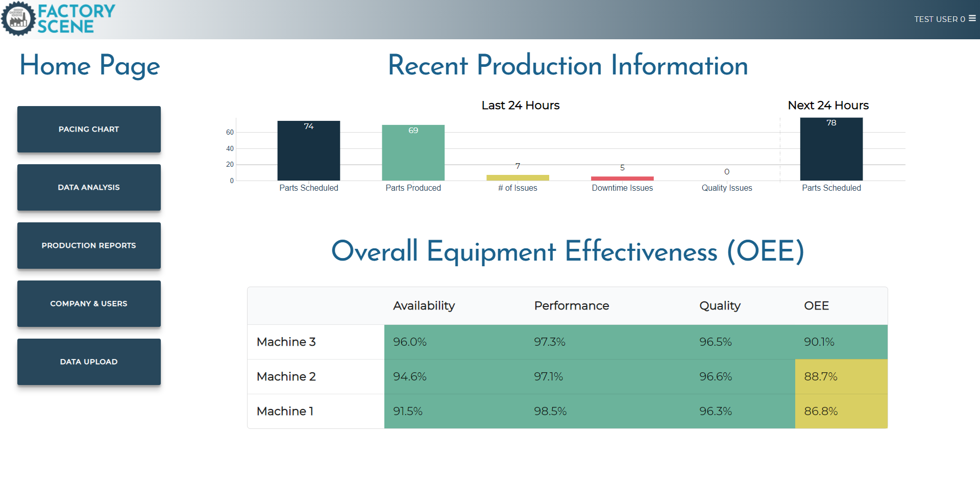Click Machine 2 performance 97.1%
This screenshot has width=980, height=486.
point(549,376)
